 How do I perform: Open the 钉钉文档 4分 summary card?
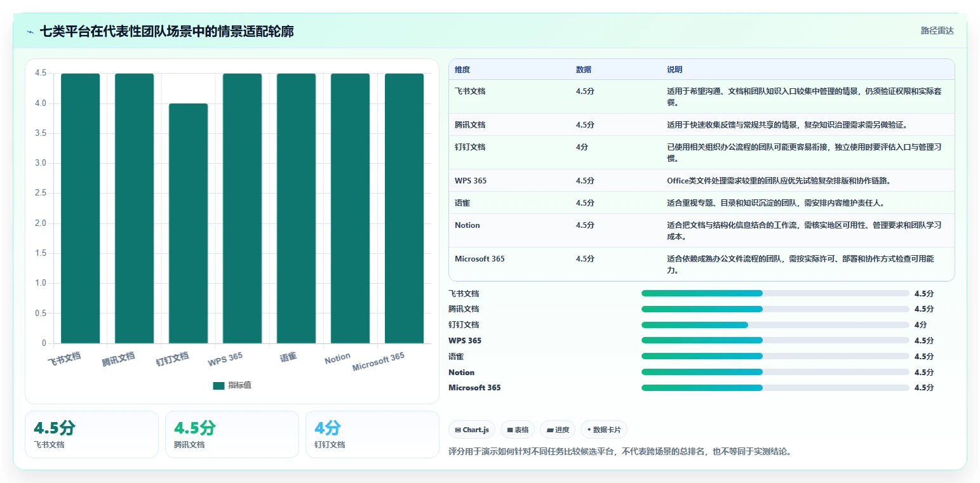pos(372,434)
